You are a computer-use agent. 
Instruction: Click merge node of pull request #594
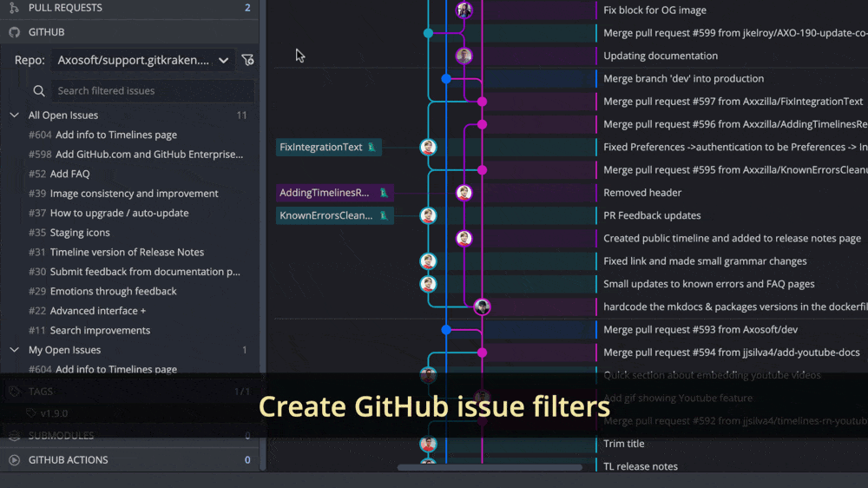coord(482,353)
